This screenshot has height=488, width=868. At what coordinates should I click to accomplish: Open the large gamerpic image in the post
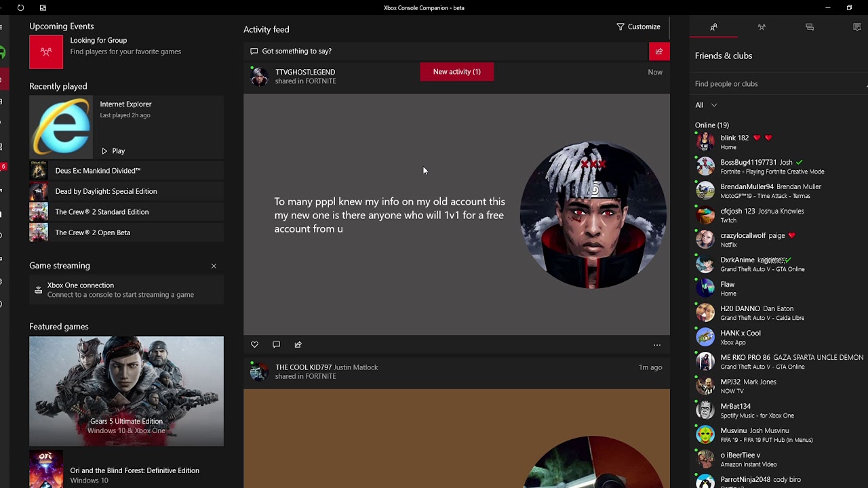pos(593,215)
